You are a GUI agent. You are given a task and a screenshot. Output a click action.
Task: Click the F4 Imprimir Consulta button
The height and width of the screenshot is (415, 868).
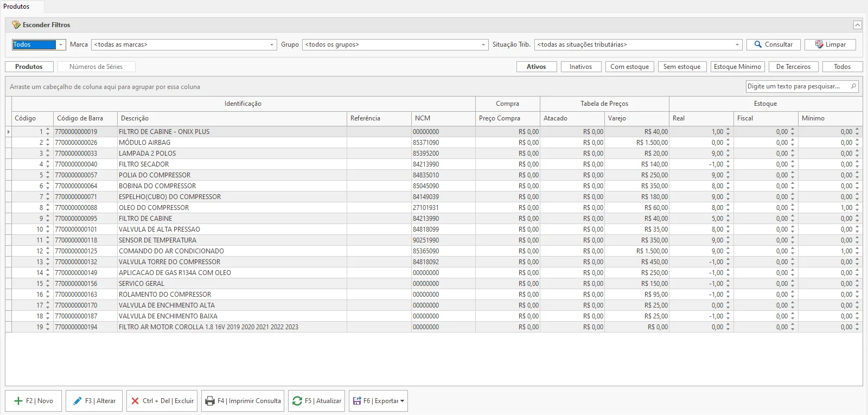point(242,401)
